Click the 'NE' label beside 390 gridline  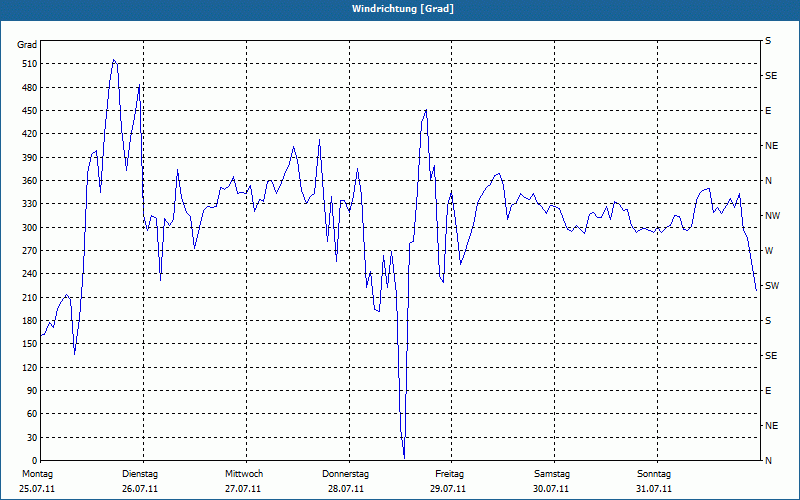click(x=772, y=146)
